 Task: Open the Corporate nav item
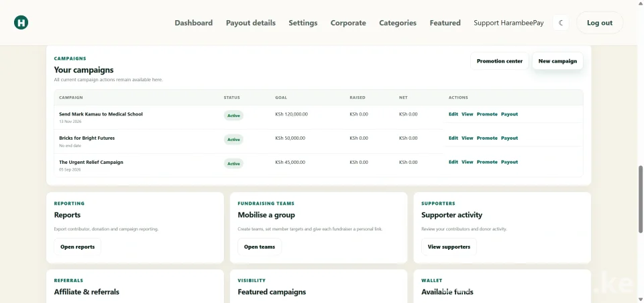click(x=348, y=23)
